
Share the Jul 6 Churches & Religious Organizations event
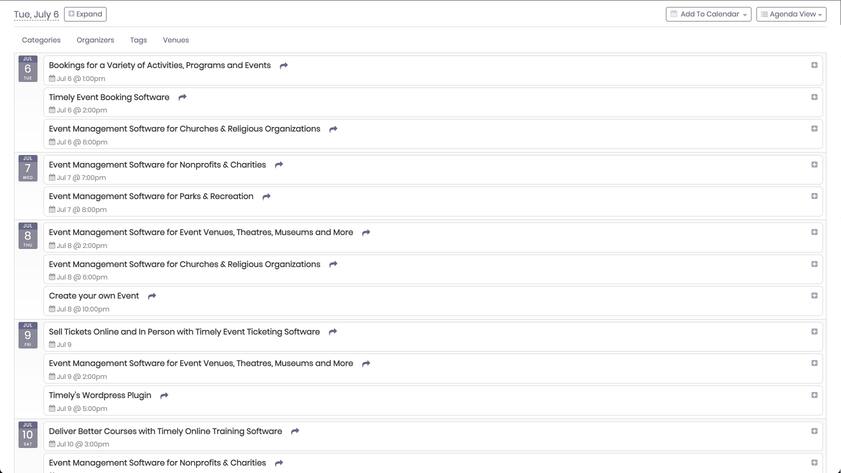(333, 129)
